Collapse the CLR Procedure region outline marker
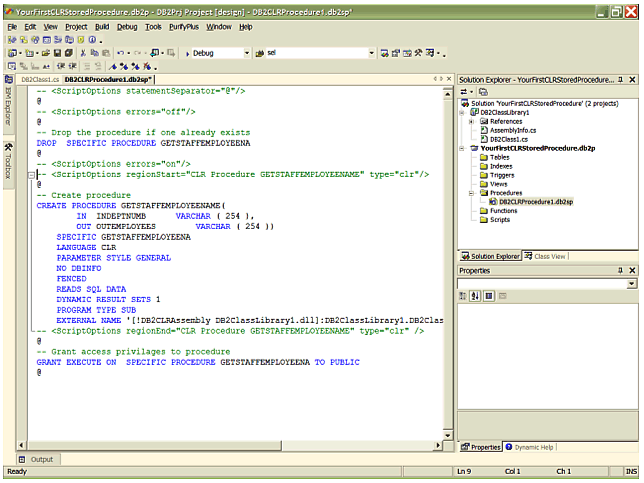This screenshot has height=483, width=644. pos(31,173)
